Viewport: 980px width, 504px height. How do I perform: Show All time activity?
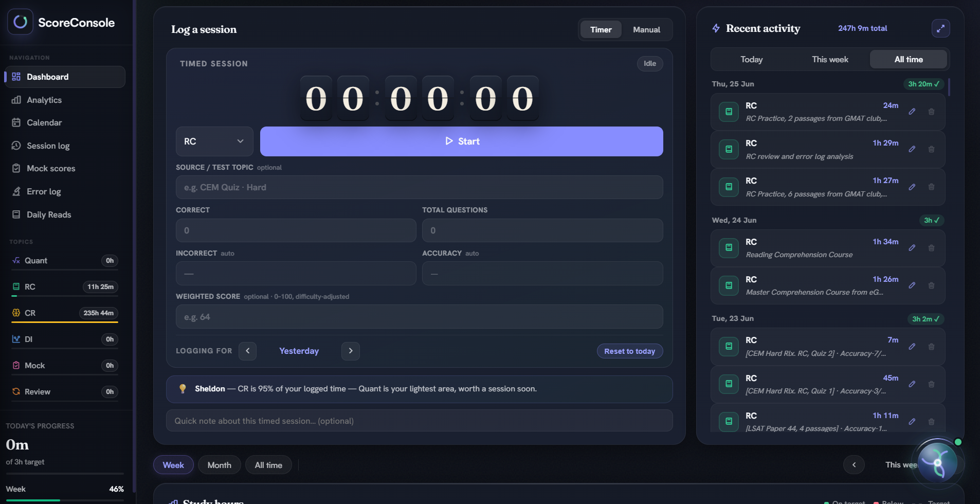point(909,60)
